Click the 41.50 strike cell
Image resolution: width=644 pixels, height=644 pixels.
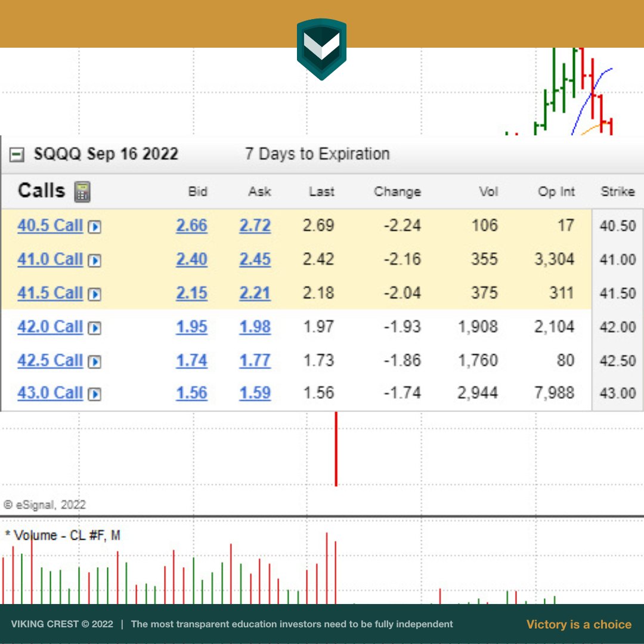tap(618, 293)
